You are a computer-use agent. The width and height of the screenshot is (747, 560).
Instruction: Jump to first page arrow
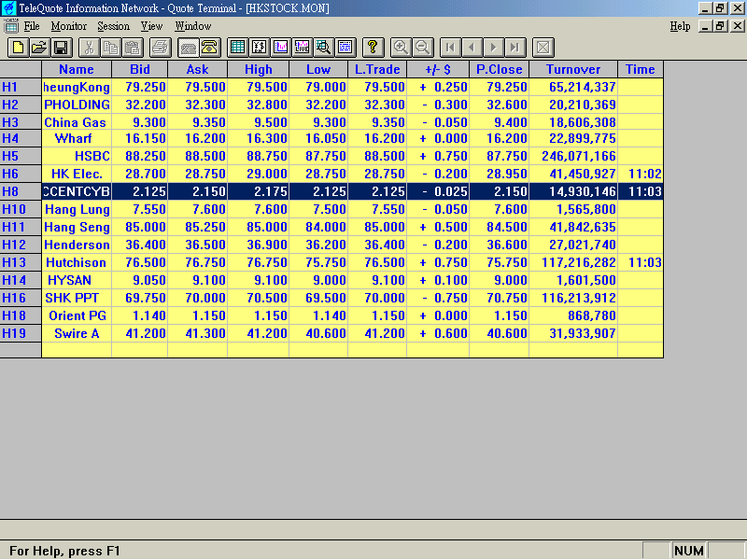click(x=450, y=48)
